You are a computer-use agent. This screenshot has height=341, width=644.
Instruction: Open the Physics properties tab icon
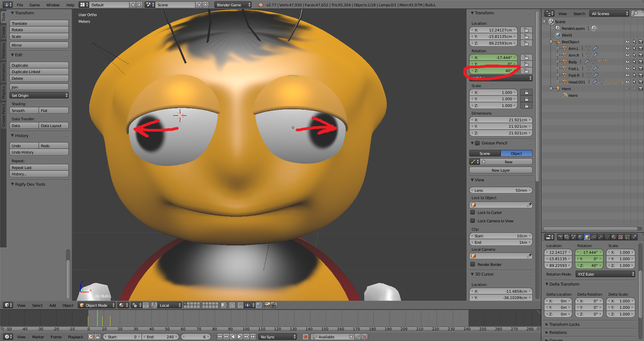coord(634,237)
